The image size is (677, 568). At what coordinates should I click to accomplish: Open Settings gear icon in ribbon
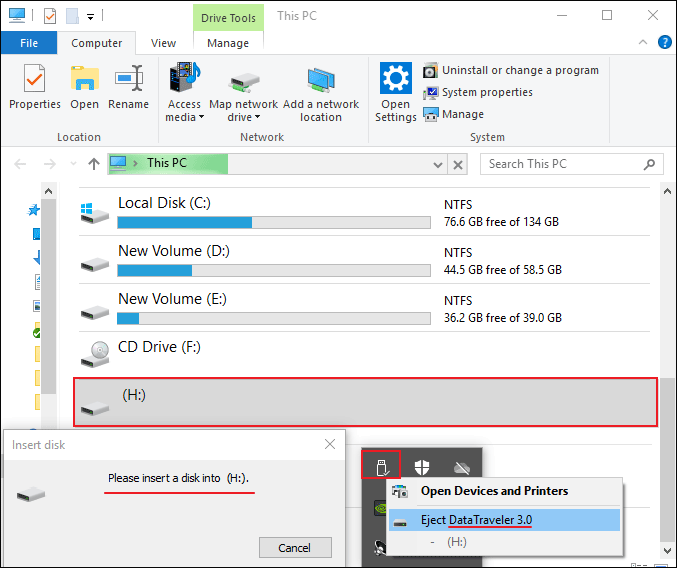click(395, 92)
